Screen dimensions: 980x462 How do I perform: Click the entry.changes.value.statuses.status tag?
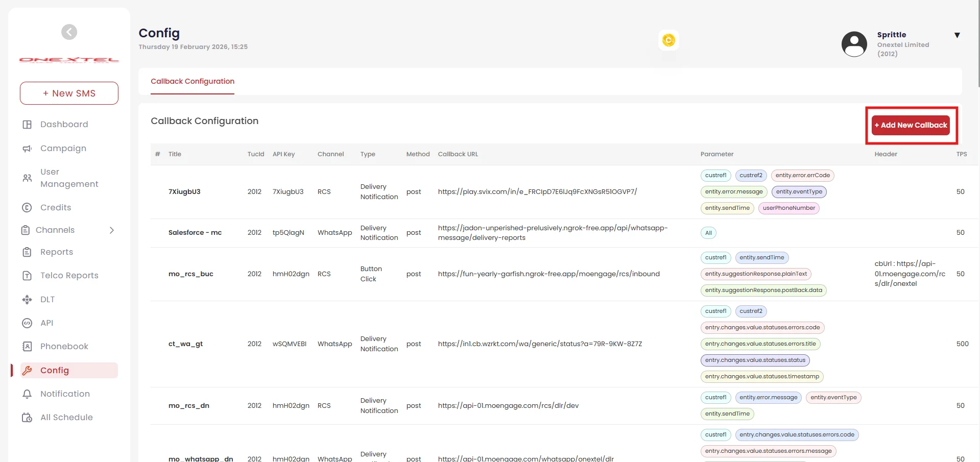coord(755,360)
